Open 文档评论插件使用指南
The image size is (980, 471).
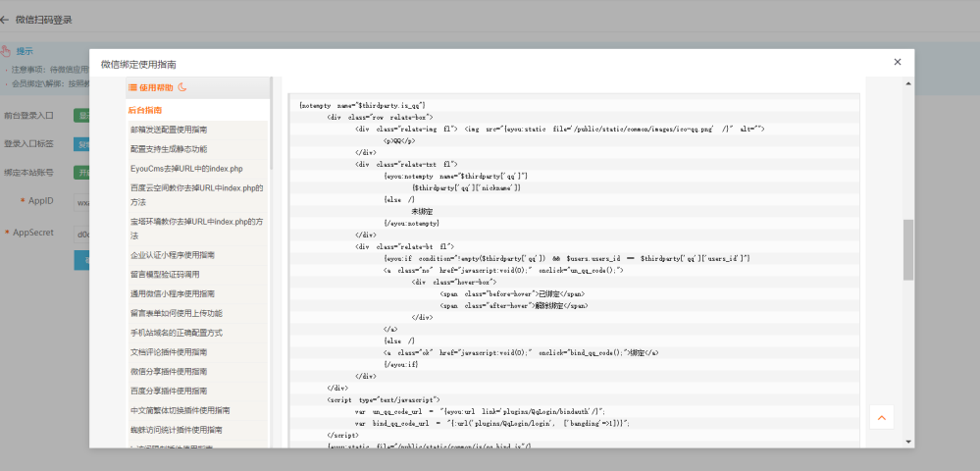(169, 352)
